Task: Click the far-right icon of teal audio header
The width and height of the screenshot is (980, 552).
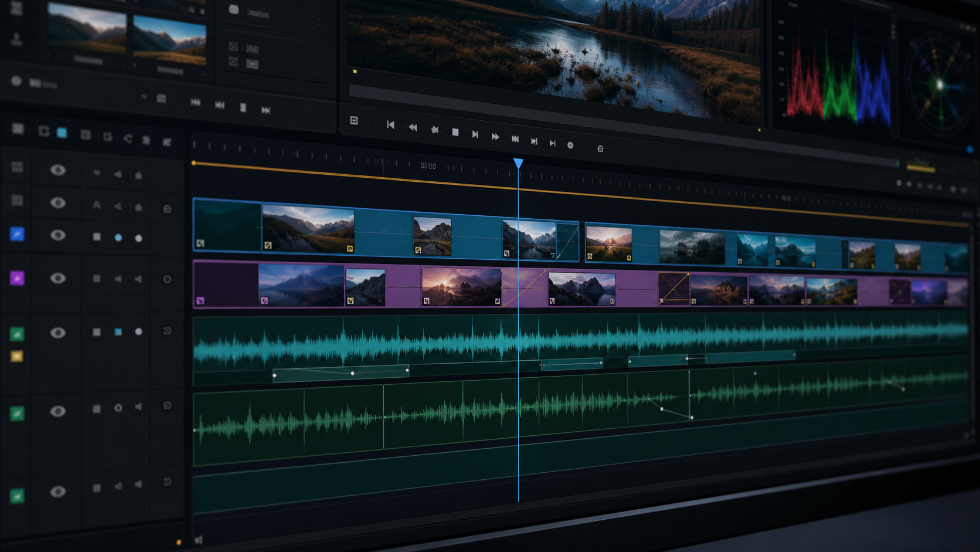Action: point(167,331)
